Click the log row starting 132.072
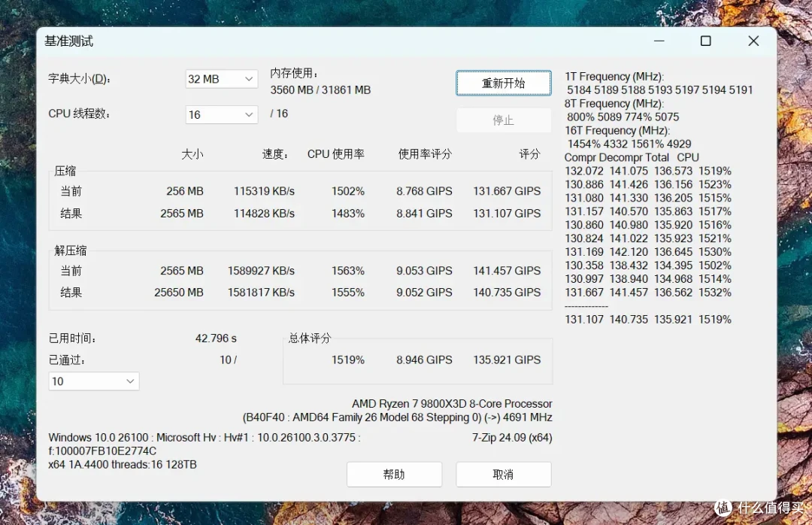This screenshot has height=525, width=812. 648,171
